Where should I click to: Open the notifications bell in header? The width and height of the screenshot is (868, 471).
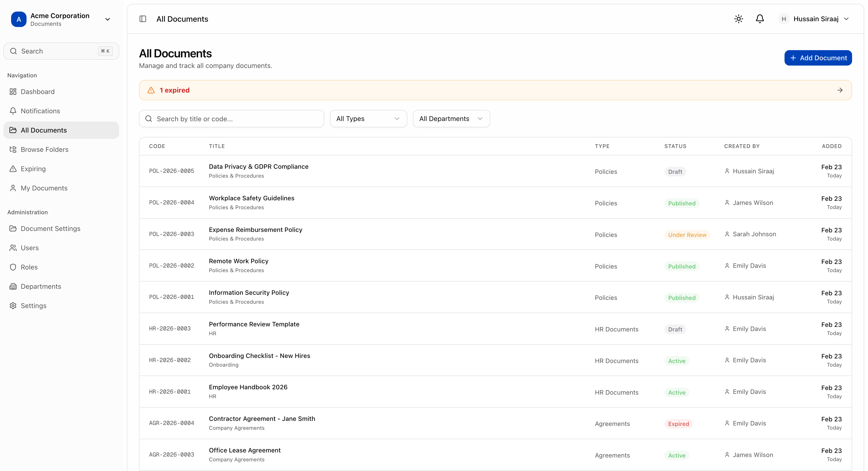click(759, 19)
